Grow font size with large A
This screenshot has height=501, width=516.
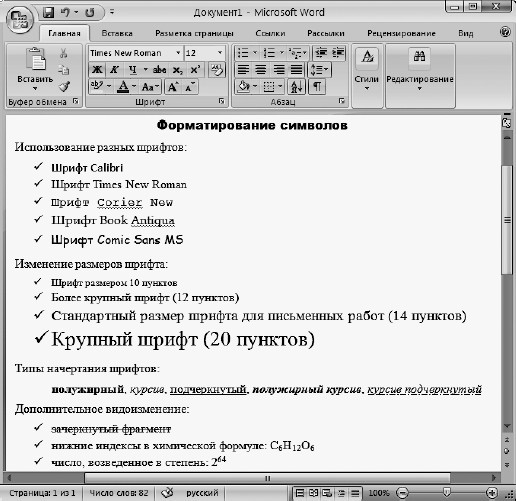coord(172,87)
